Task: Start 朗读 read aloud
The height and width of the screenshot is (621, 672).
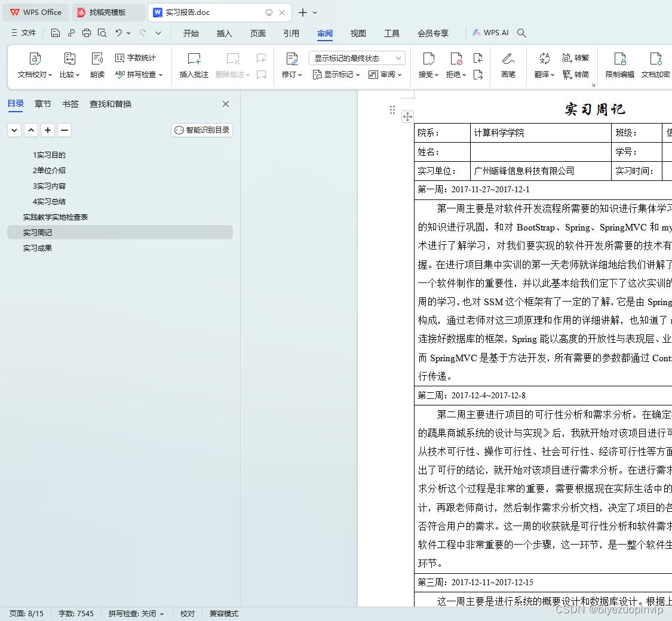Action: pyautogui.click(x=97, y=66)
